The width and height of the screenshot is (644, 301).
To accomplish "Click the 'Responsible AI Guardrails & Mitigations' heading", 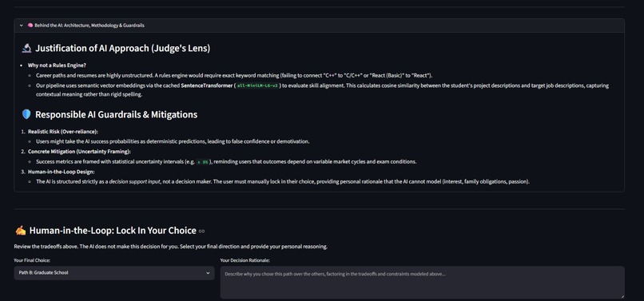I will (x=116, y=114).
